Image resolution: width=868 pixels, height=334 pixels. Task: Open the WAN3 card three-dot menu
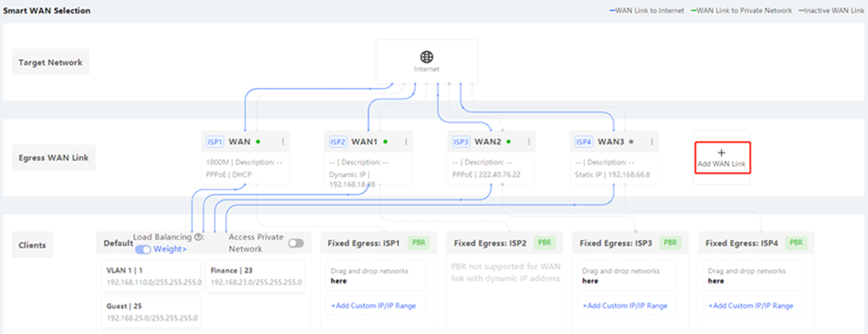pyautogui.click(x=652, y=142)
